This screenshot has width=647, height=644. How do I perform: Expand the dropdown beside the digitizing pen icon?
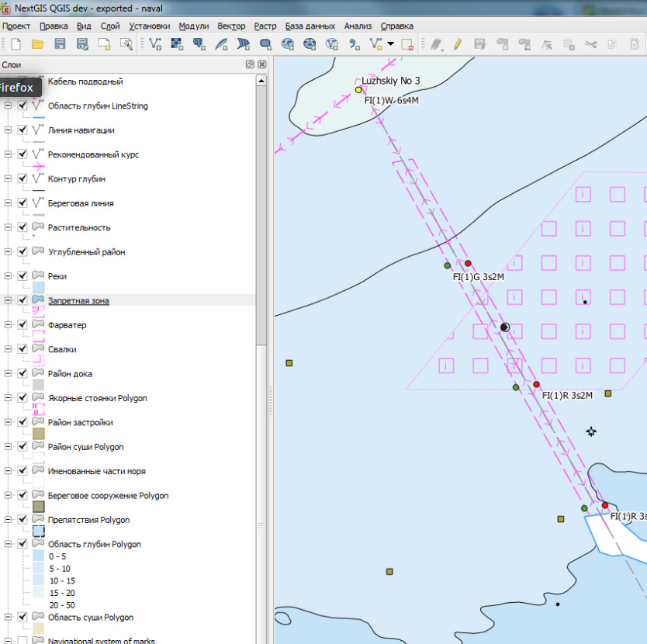[x=444, y=49]
